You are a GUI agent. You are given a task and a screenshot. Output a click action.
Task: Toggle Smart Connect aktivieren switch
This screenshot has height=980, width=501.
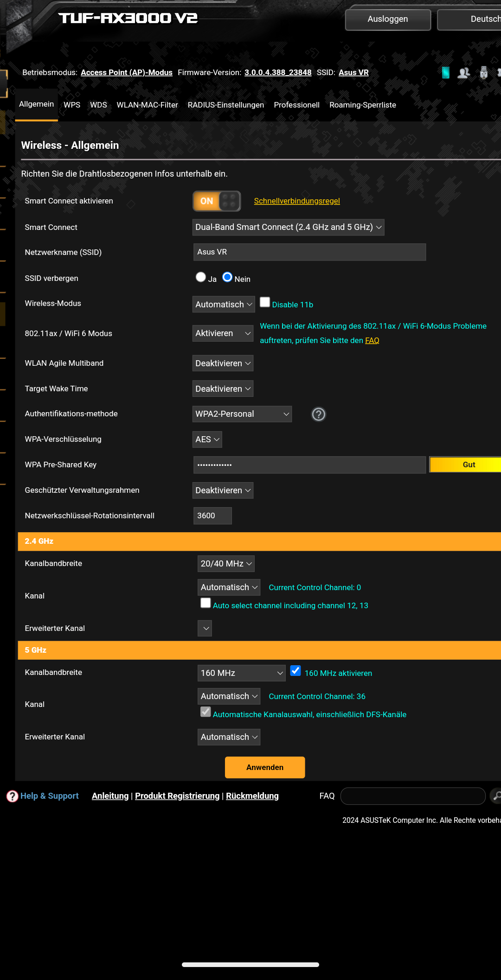[217, 201]
